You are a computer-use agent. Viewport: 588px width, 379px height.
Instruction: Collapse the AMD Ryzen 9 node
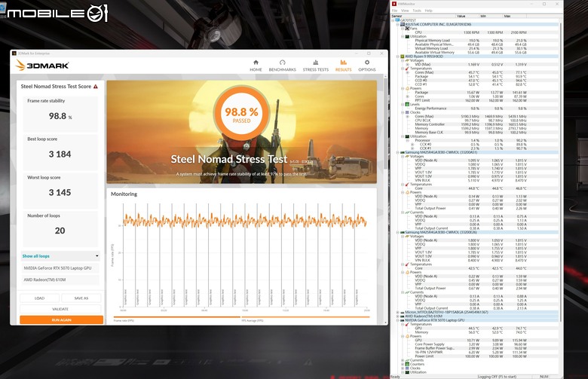398,57
